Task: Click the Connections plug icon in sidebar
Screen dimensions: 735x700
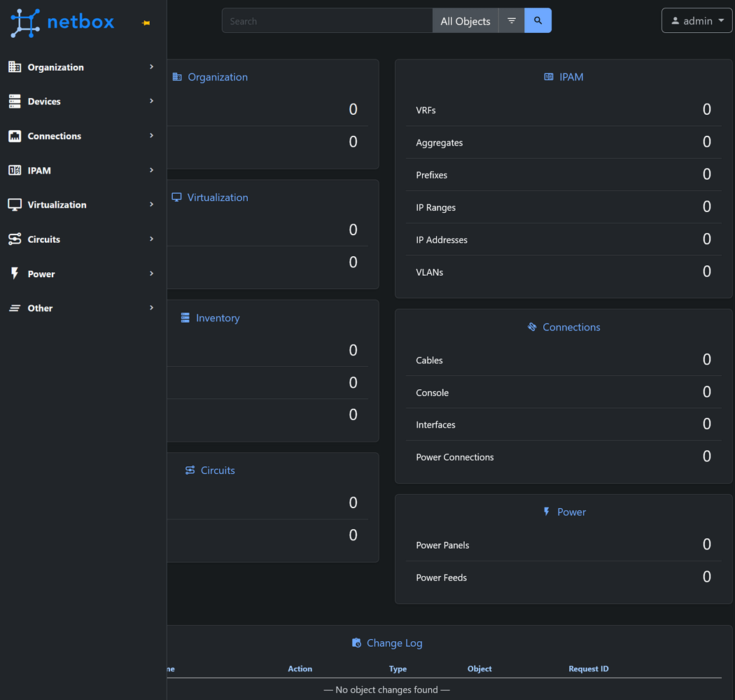Action: tap(15, 136)
